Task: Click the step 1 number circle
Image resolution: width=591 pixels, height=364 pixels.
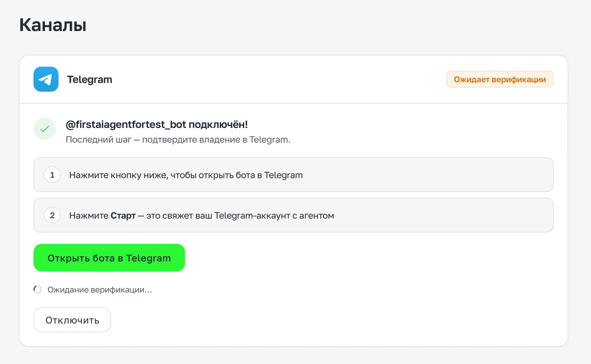Action: click(x=52, y=175)
